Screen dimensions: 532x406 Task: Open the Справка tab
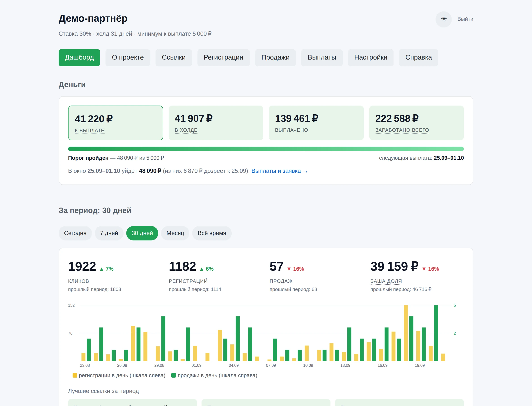point(419,58)
